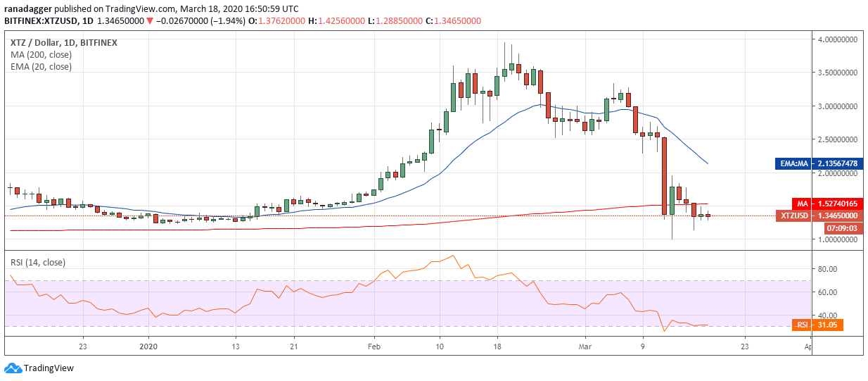Click the '18' date label on time axis
The image size is (868, 381).
coord(498,346)
